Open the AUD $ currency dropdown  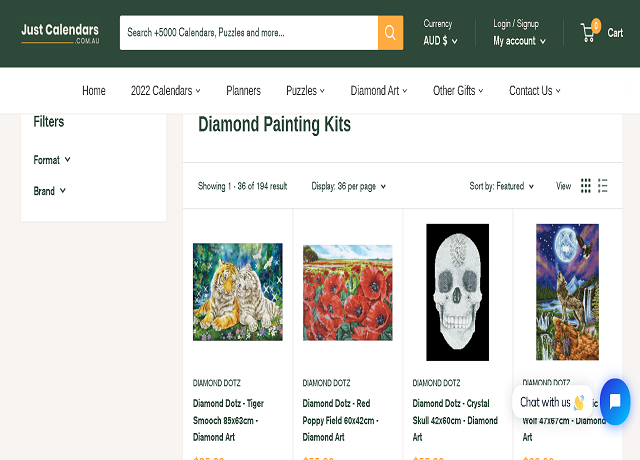(440, 41)
